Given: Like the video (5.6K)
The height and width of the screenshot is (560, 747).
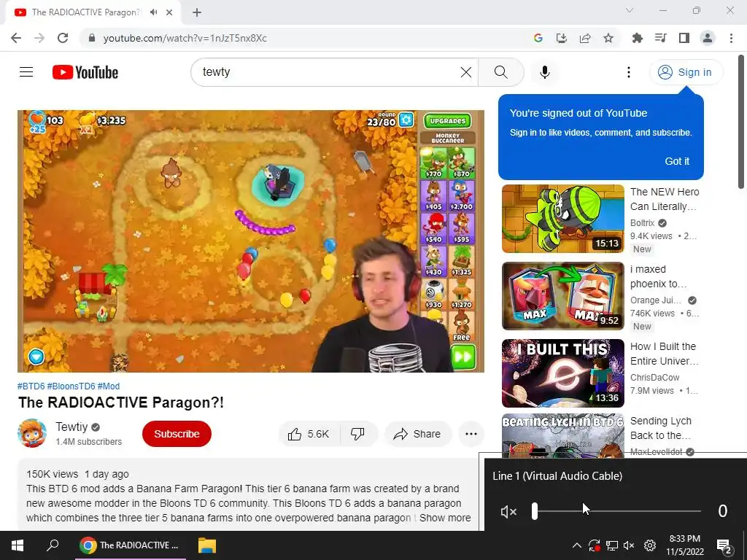Looking at the screenshot, I should (x=309, y=434).
